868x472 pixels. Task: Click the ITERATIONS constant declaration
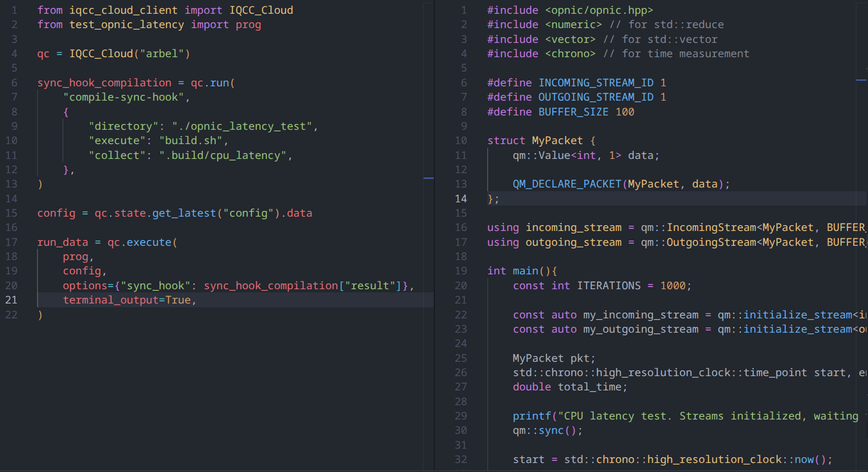(609, 286)
